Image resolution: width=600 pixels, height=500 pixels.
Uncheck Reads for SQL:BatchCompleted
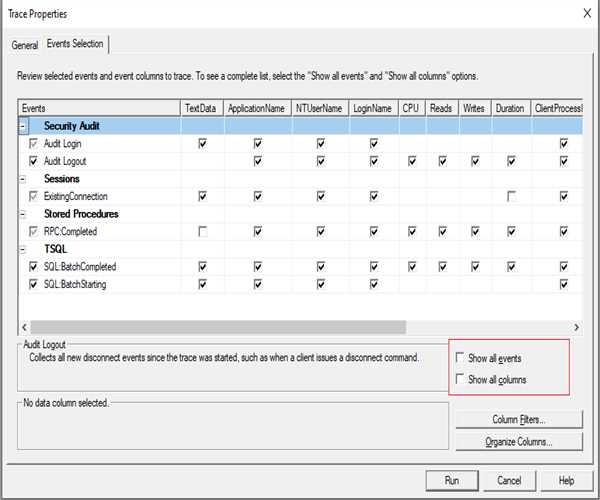click(x=443, y=267)
